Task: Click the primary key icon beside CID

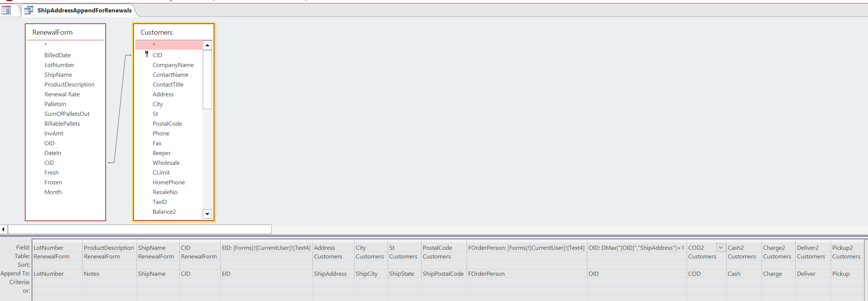Action: coord(147,55)
